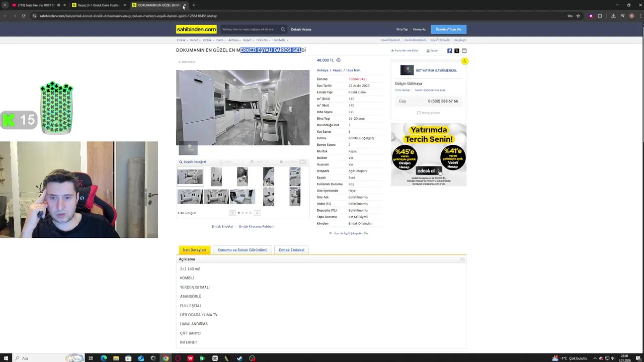The image size is (644, 362).
Task: Click Hesap Aç link
Action: tap(419, 29)
